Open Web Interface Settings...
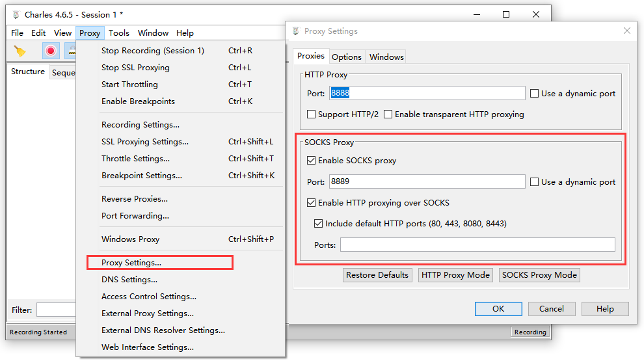This screenshot has height=361, width=644. click(x=181, y=347)
